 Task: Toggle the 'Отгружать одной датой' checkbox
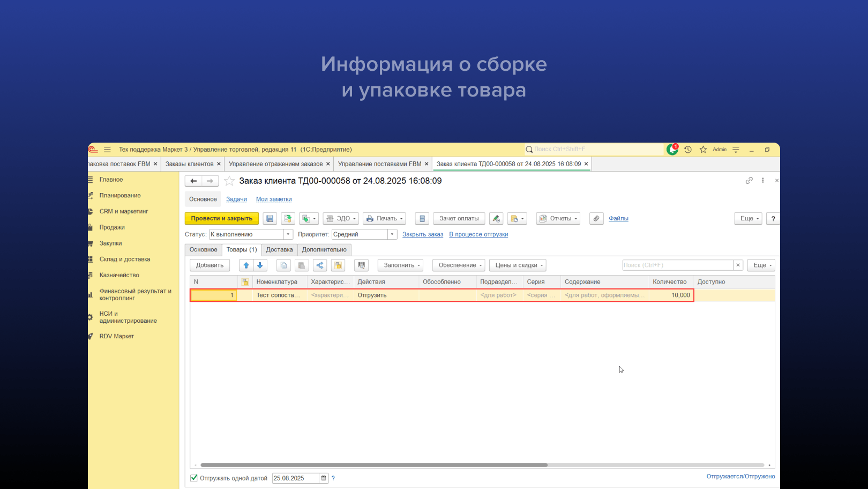194,478
